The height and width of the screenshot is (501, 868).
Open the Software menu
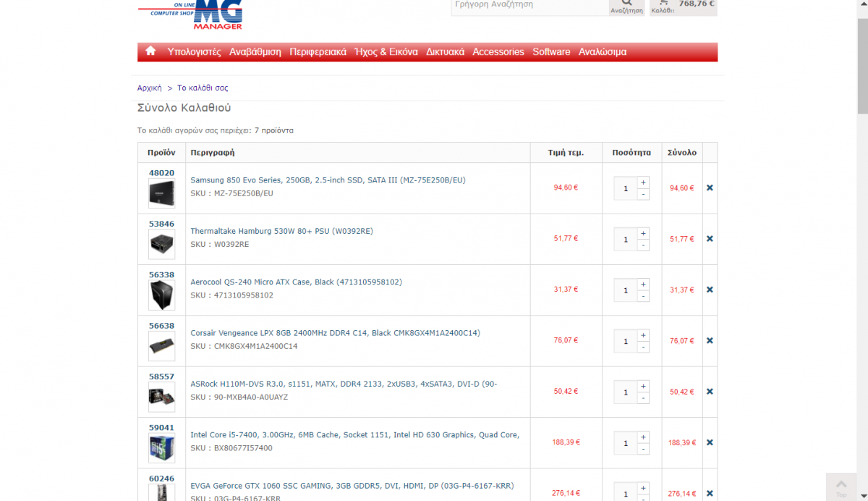(x=551, y=52)
